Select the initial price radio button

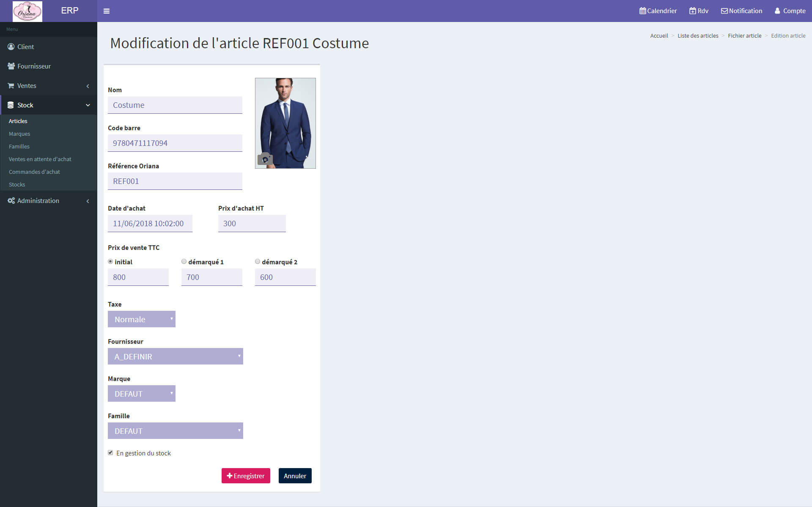tap(110, 262)
